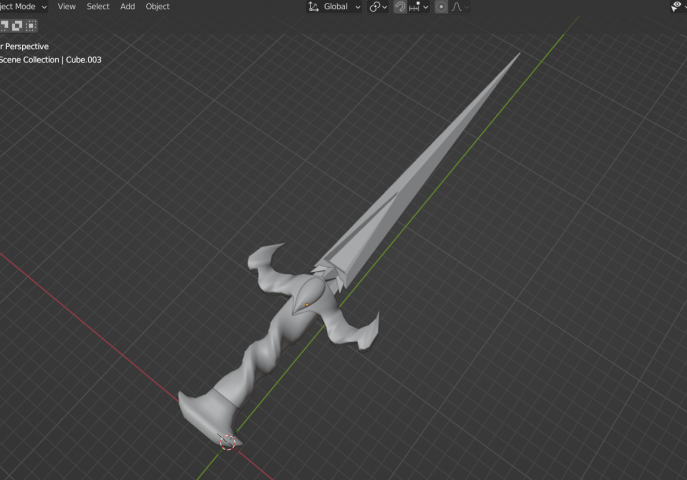Image resolution: width=687 pixels, height=480 pixels.
Task: Click the "Perspective" view label text
Action: pos(27,46)
